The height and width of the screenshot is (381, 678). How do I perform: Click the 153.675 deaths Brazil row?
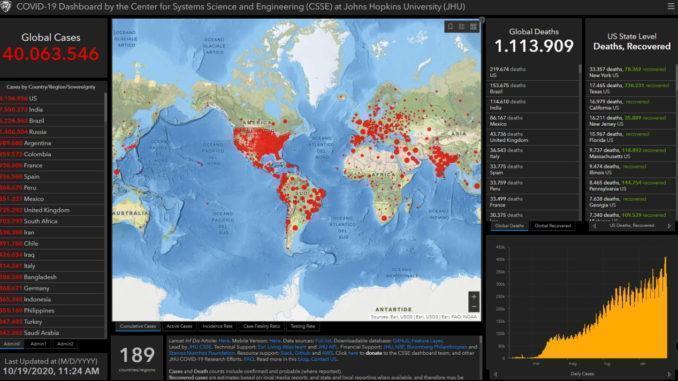click(x=533, y=89)
